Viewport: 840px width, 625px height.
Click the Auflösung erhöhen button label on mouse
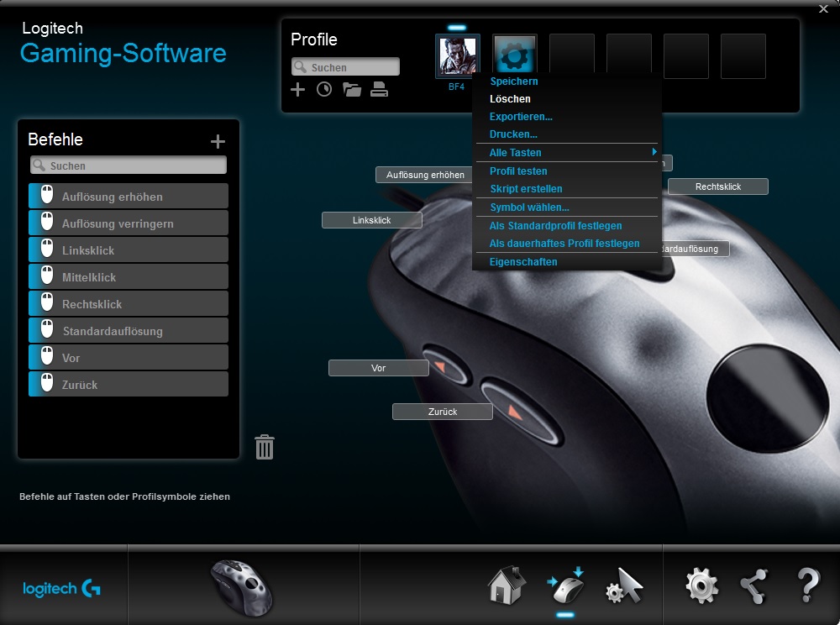424,175
